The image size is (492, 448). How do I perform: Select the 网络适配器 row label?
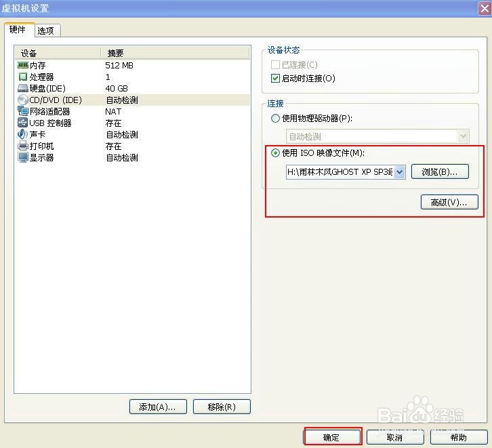coord(49,111)
